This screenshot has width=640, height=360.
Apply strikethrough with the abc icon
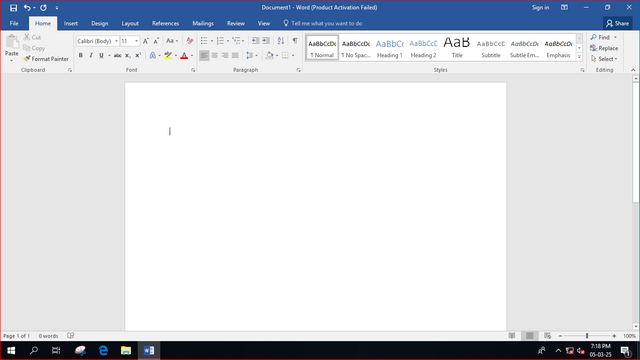(x=118, y=56)
